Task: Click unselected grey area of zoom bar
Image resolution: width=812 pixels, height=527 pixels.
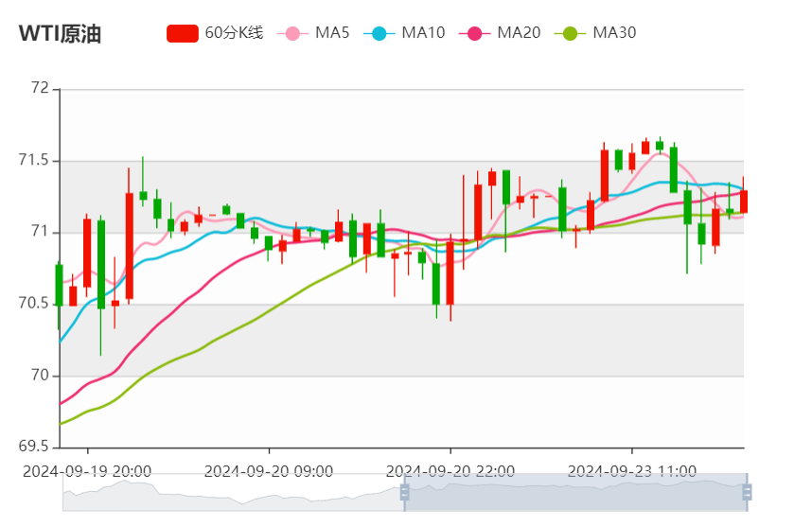Action: coord(232,492)
